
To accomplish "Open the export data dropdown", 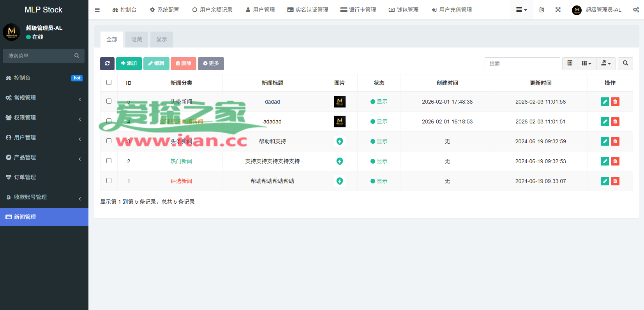I will (606, 63).
